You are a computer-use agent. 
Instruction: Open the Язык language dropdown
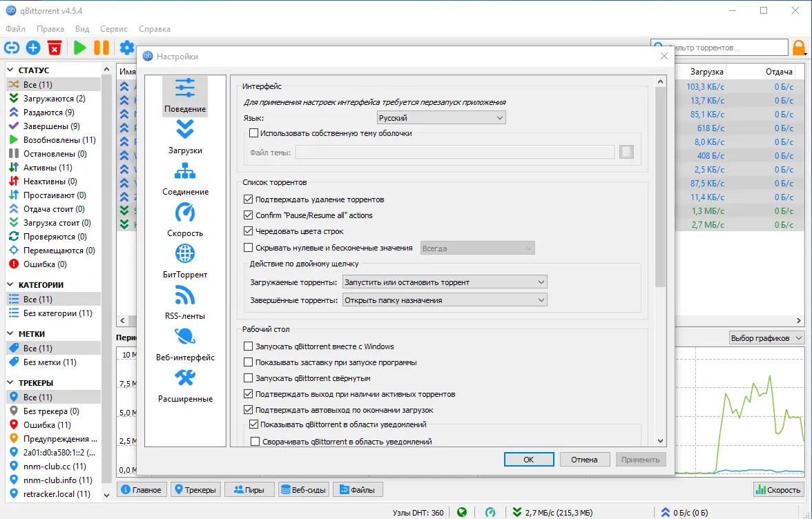coord(441,118)
